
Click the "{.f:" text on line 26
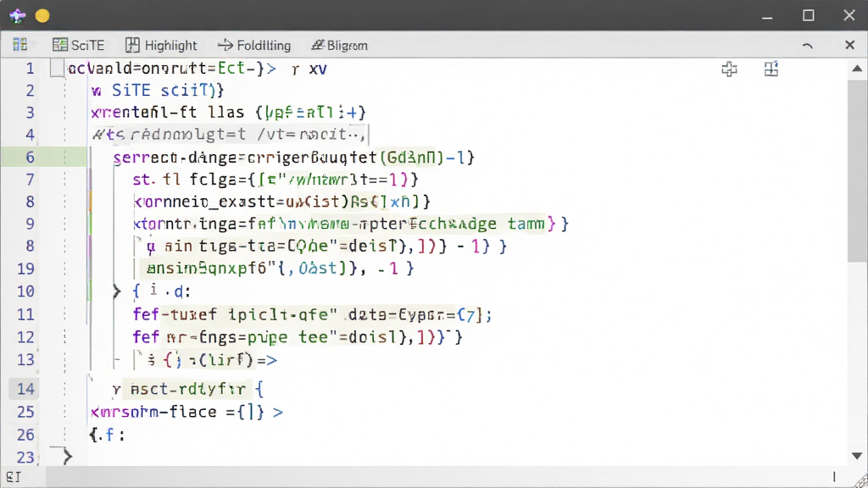click(x=108, y=435)
